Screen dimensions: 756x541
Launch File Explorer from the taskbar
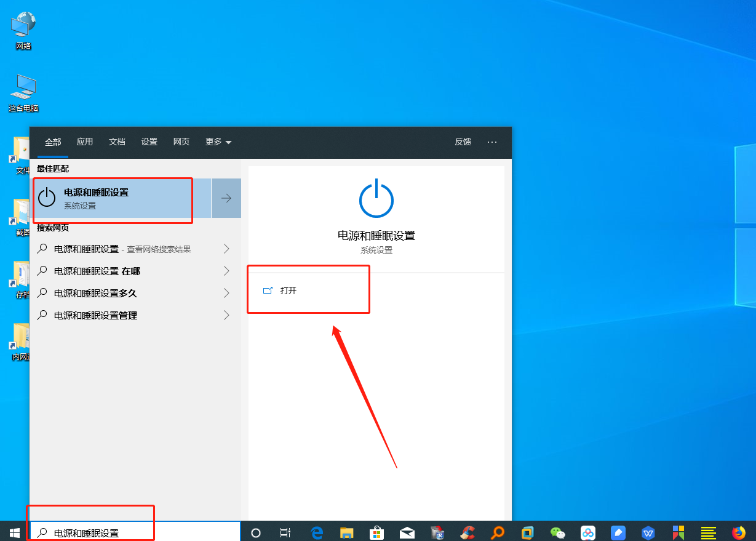pyautogui.click(x=347, y=532)
